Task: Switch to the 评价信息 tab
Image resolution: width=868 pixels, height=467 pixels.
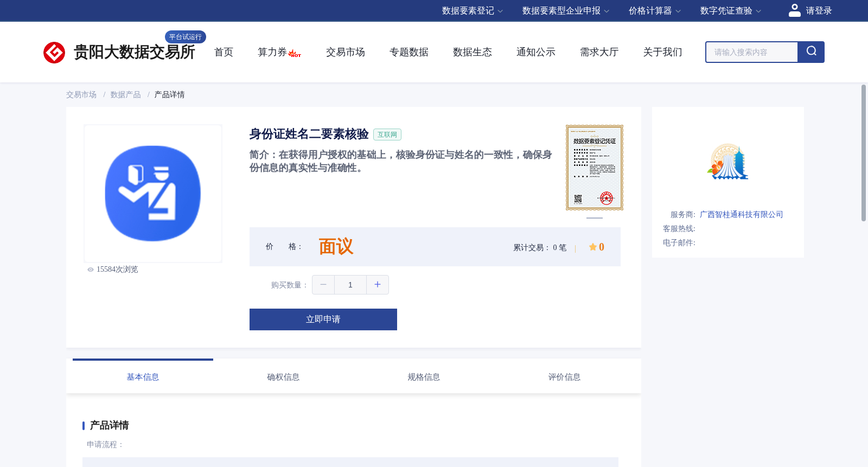Action: (x=564, y=377)
